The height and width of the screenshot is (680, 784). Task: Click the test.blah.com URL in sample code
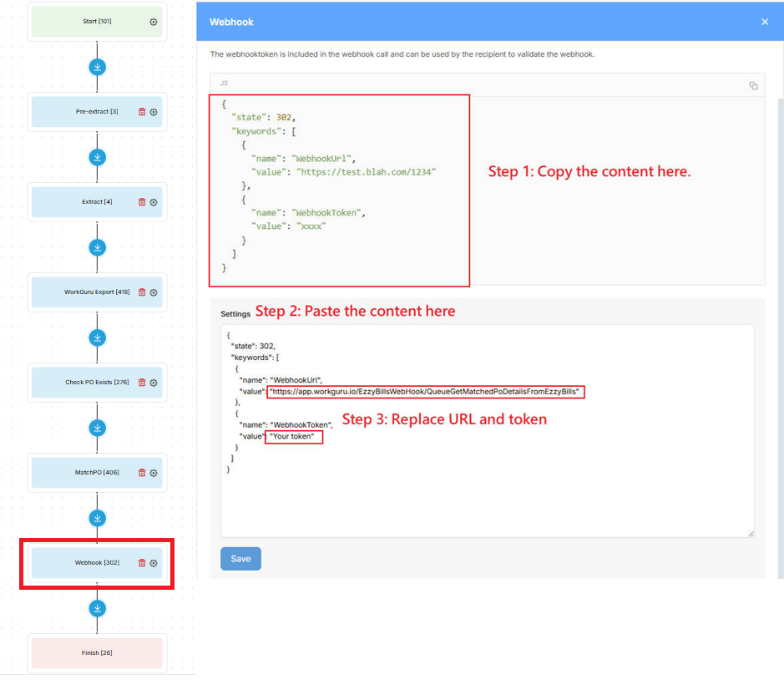[x=366, y=172]
